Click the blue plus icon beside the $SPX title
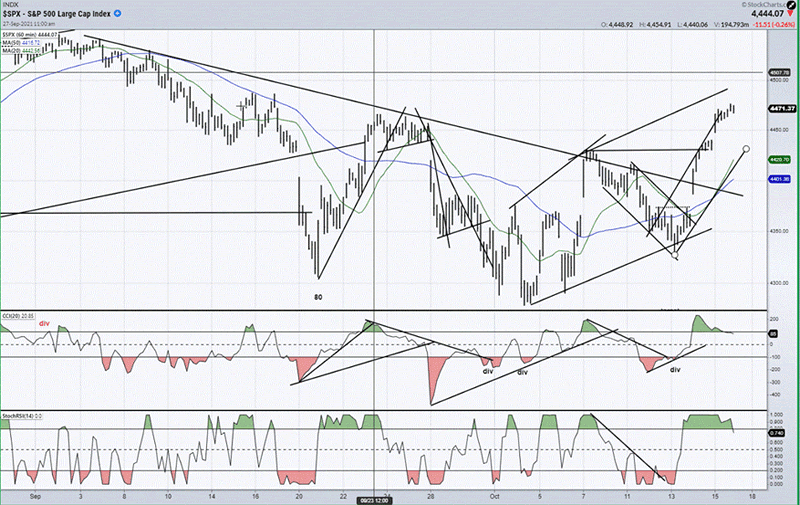This screenshot has height=505, width=800. [x=118, y=14]
